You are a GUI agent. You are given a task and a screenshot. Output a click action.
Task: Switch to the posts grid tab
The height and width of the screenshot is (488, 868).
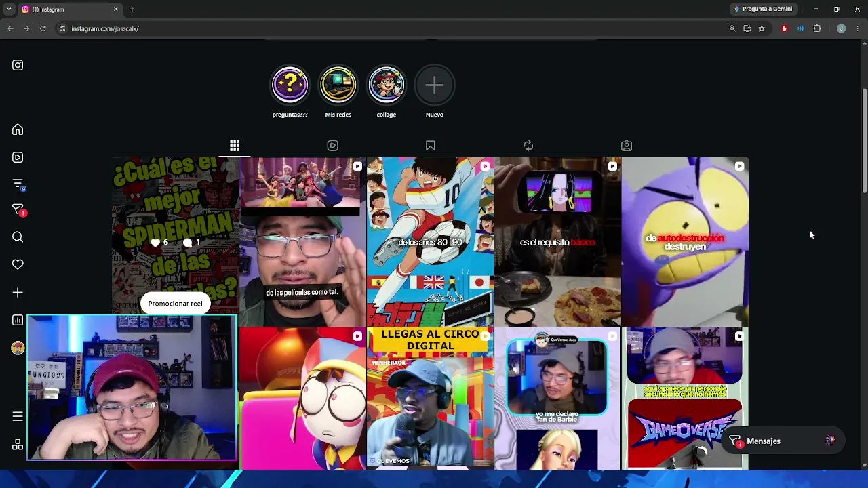click(235, 146)
